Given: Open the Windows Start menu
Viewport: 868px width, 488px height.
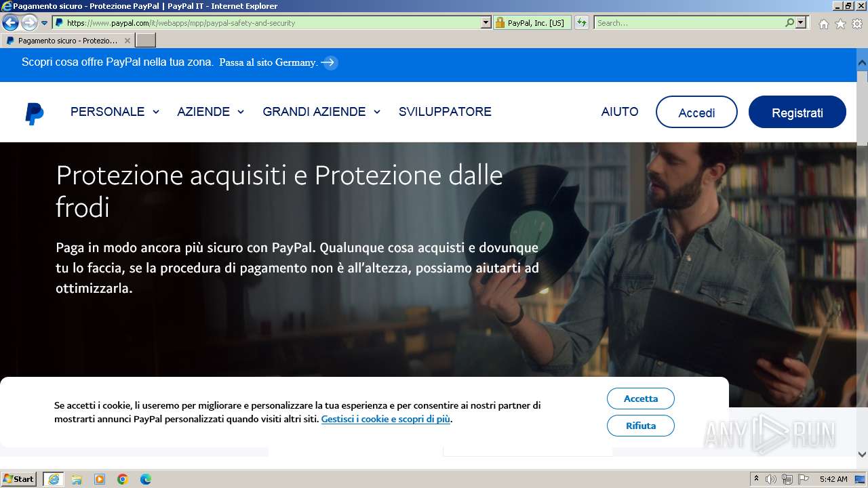Looking at the screenshot, I should coord(19,479).
